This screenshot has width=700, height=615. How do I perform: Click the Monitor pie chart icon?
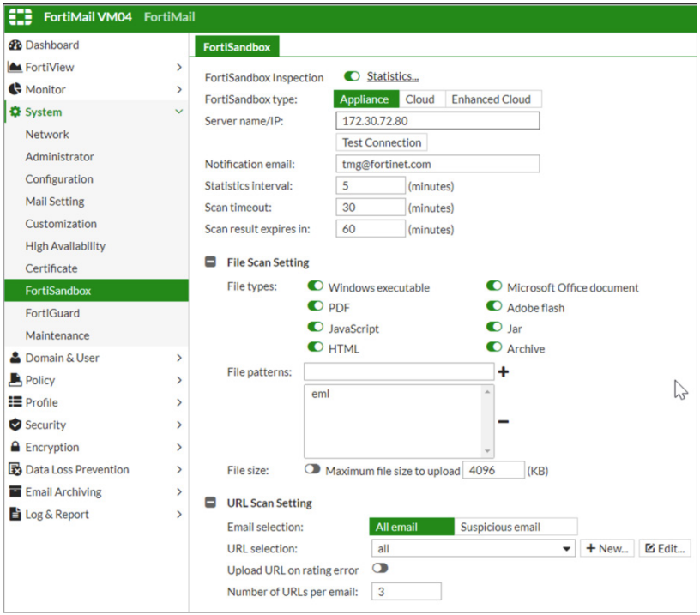(x=15, y=89)
